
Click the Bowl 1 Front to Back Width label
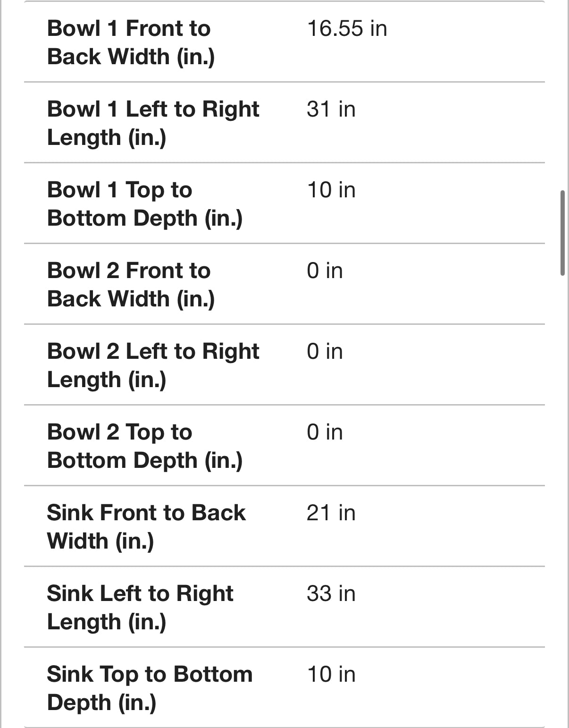131,42
